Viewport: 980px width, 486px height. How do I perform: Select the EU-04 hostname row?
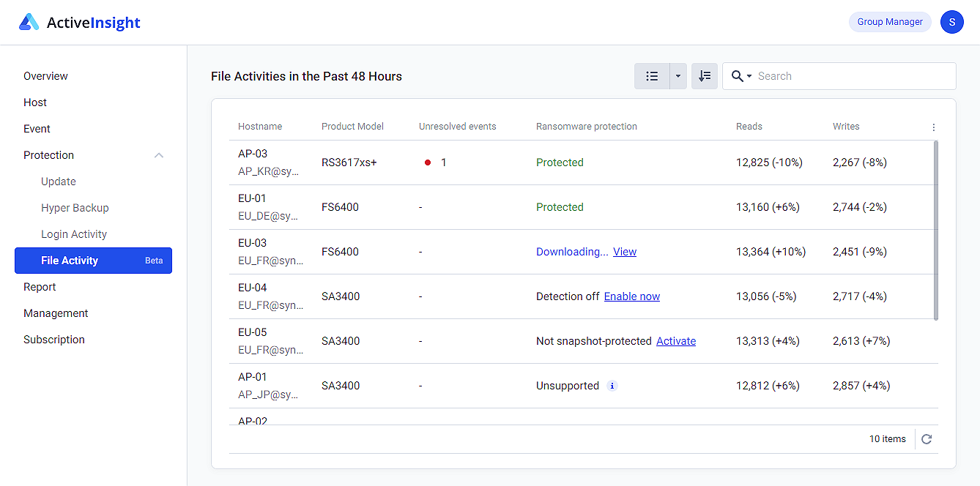tap(582, 296)
